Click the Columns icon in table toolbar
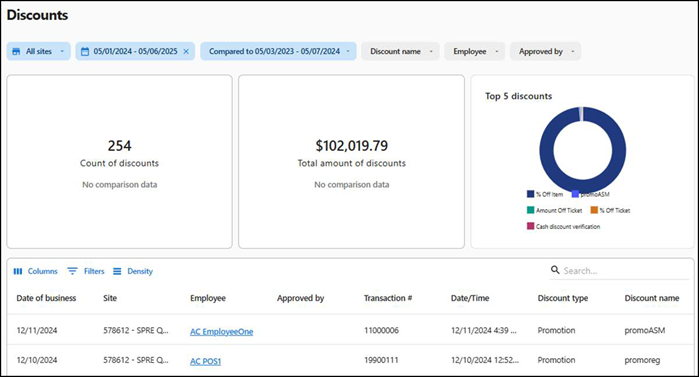 pos(18,271)
